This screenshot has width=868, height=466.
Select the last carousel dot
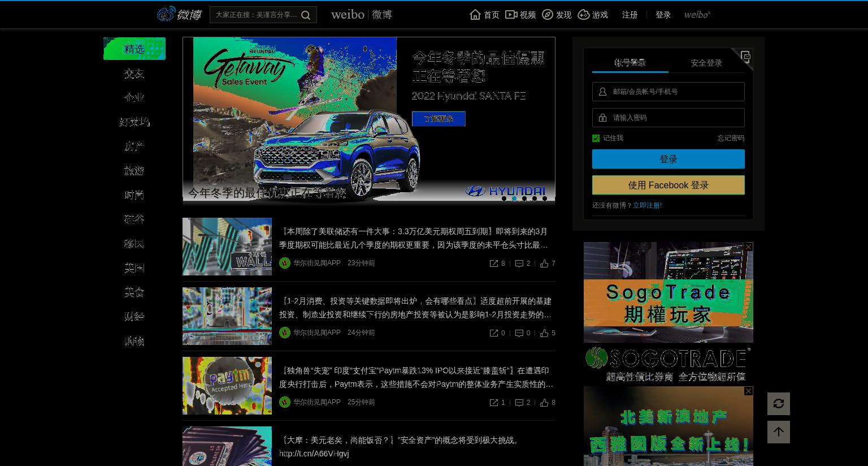click(545, 199)
